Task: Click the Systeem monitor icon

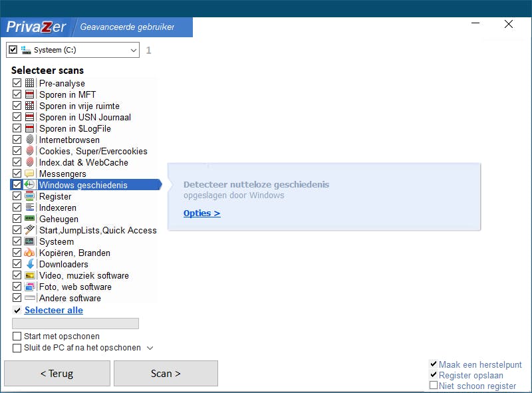Action: click(x=29, y=241)
